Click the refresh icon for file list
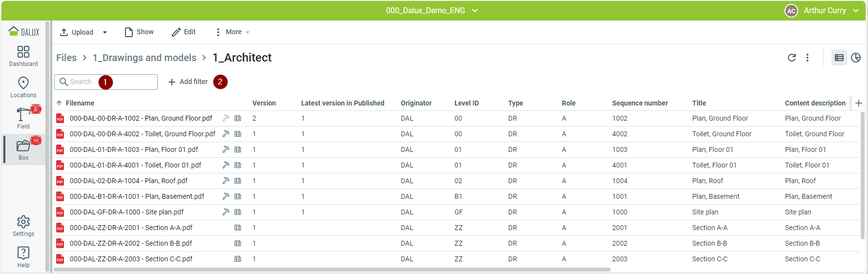868x274 pixels. click(x=792, y=58)
